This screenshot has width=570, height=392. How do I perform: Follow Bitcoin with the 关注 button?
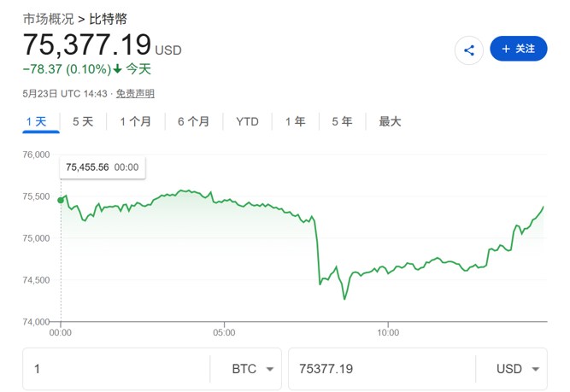519,49
